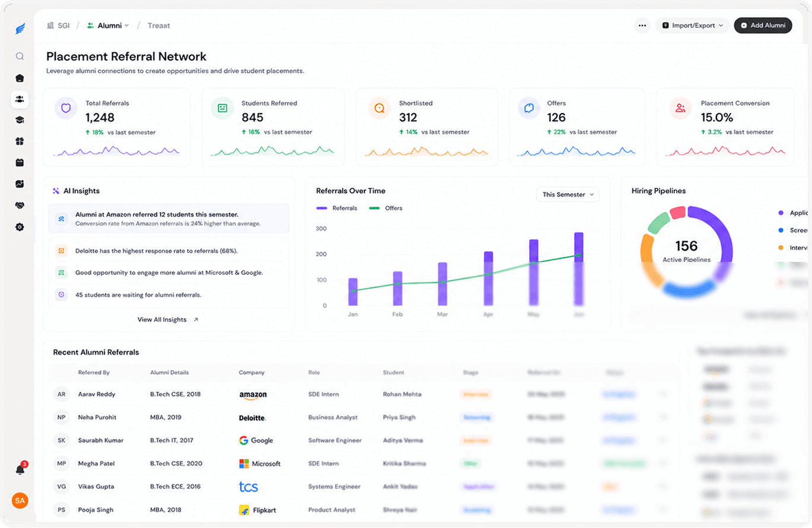The width and height of the screenshot is (812, 528).
Task: Click the SA user avatar
Action: (20, 501)
